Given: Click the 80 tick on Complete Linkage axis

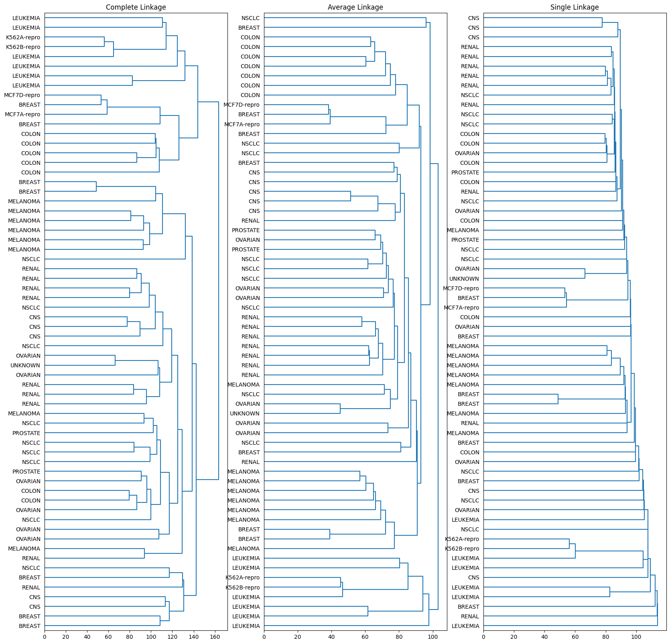Looking at the screenshot, I should [x=130, y=636].
